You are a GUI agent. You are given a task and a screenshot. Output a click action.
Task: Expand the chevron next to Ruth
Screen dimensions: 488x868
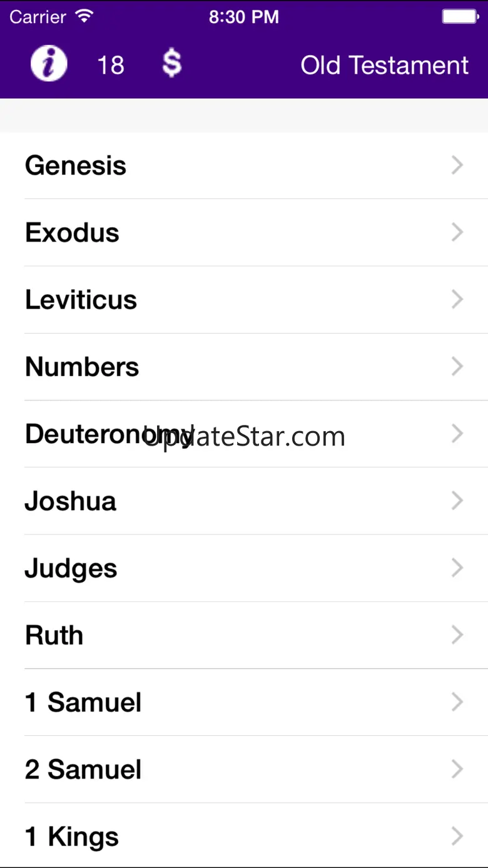(x=457, y=635)
